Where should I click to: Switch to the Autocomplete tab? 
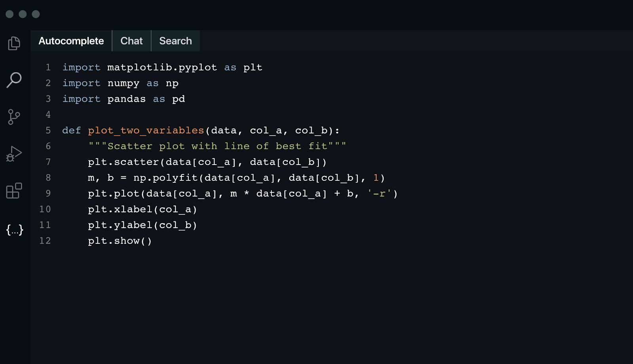click(71, 41)
